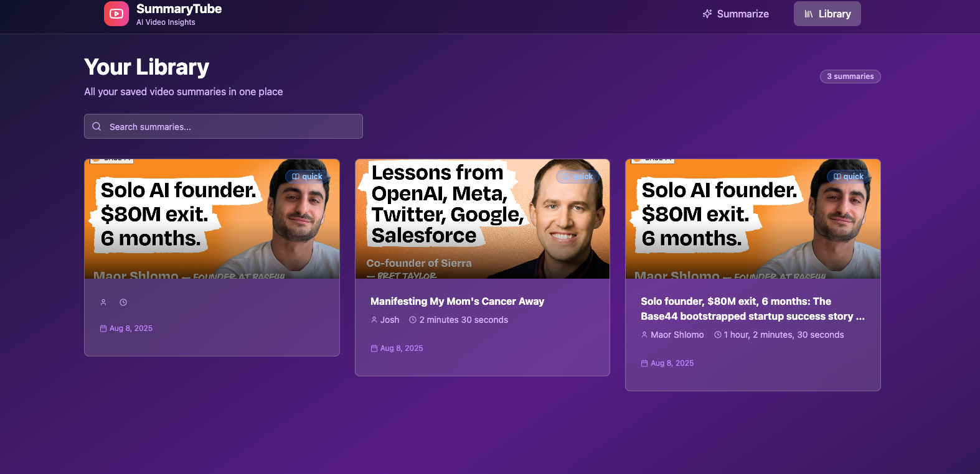Screen dimensions: 980x474
Task: Click the duration 1 hour, 2 minutes, 30 seconds
Action: 784,335
